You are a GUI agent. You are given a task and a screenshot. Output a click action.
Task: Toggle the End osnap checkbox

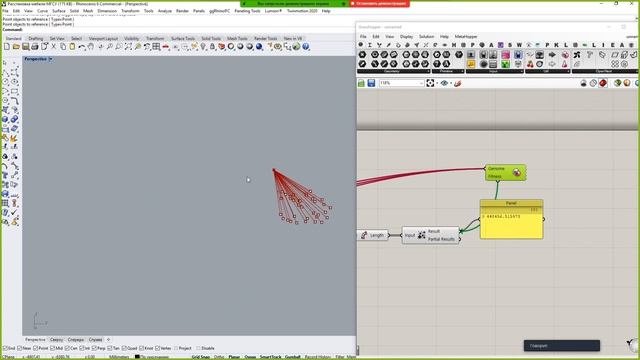pos(5,348)
